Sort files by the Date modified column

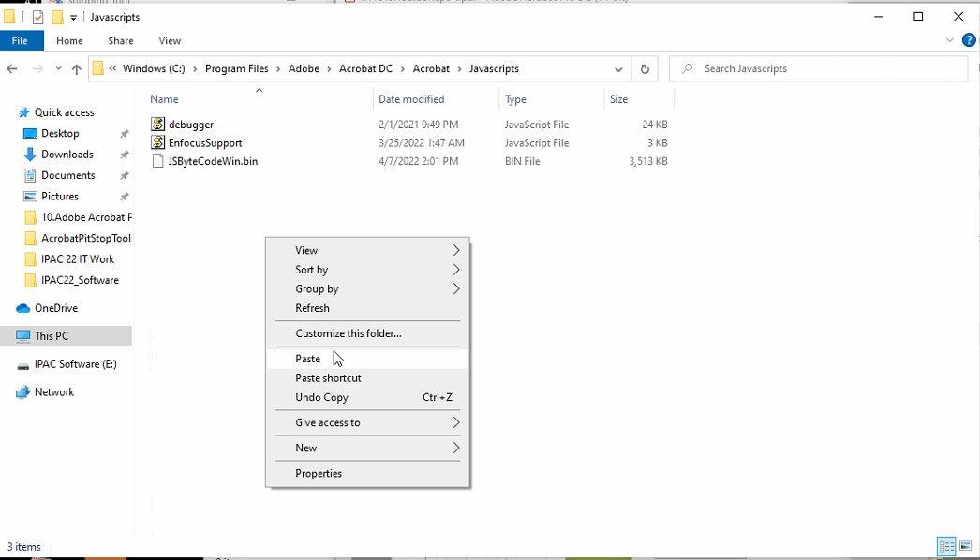(x=411, y=99)
